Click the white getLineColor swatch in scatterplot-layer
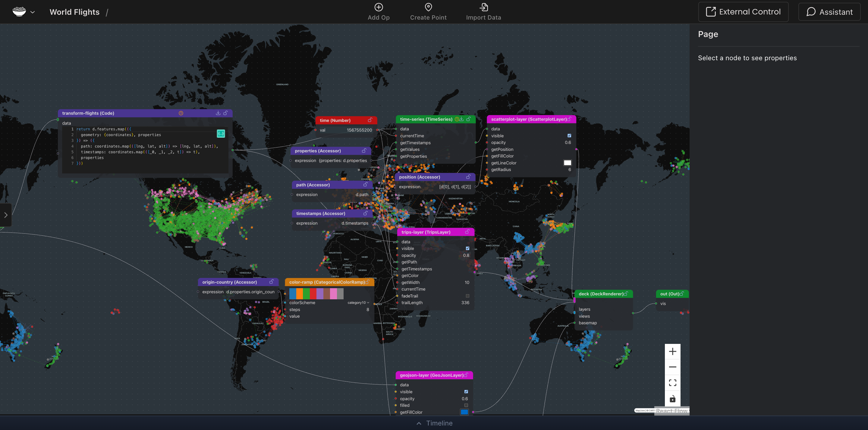This screenshot has height=430, width=868. pos(568,163)
